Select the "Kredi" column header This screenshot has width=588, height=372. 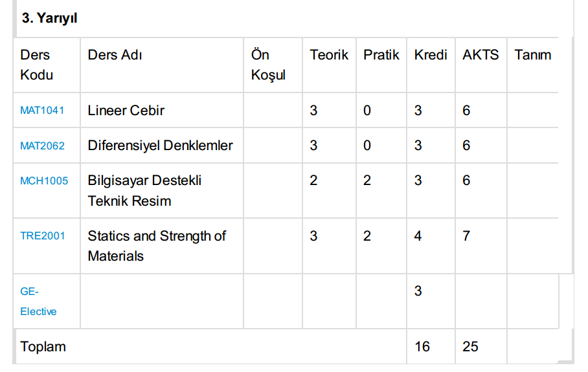[431, 55]
